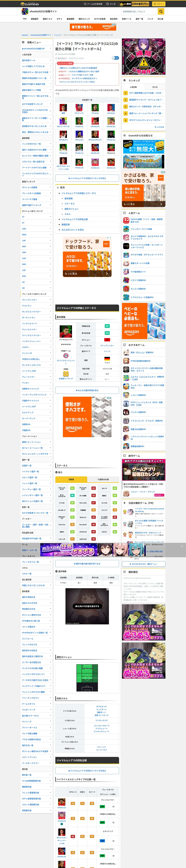The height and width of the screenshot is (868, 186).
Task: Open the TP(11/02) player card
Action: 79,134
